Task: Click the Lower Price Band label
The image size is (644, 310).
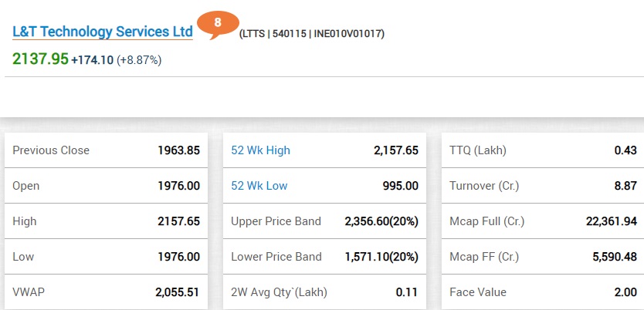Action: coord(276,257)
